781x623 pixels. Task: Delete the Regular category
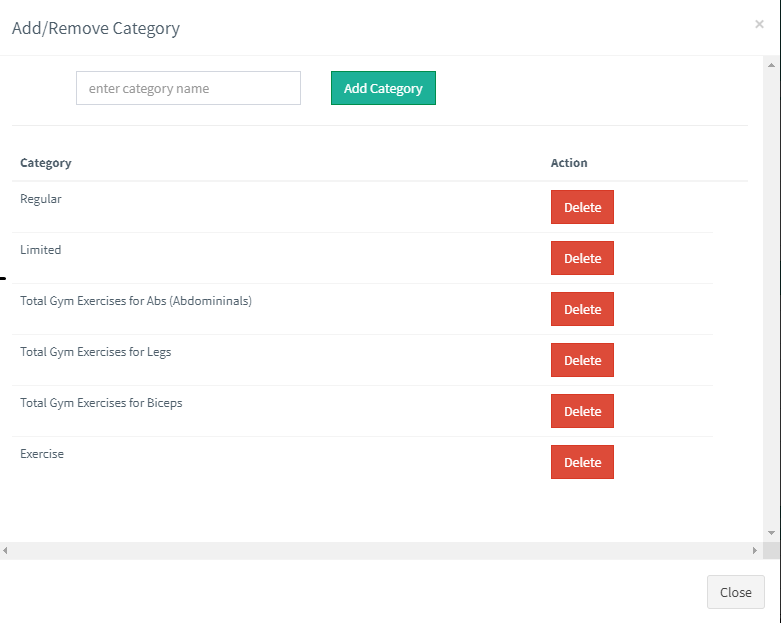582,207
